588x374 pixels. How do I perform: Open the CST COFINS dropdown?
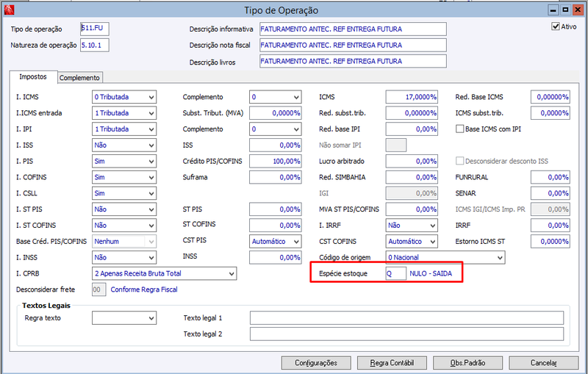[x=412, y=242]
